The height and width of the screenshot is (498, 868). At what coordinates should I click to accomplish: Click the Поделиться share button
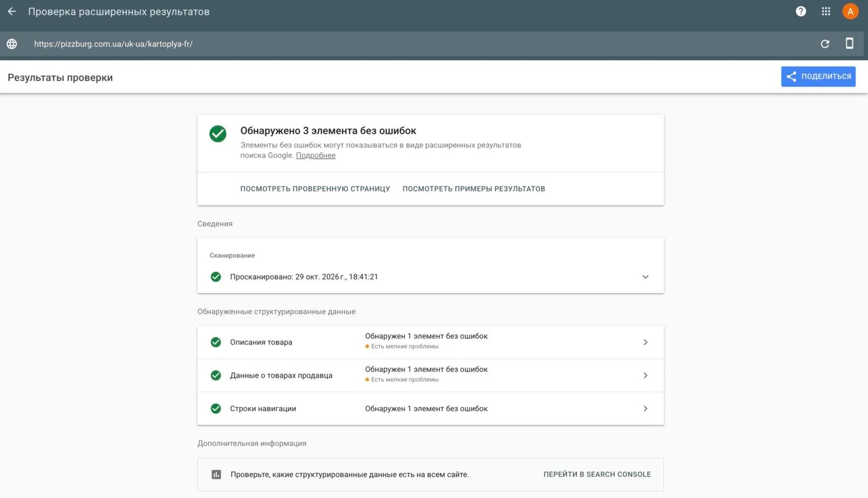[818, 77]
